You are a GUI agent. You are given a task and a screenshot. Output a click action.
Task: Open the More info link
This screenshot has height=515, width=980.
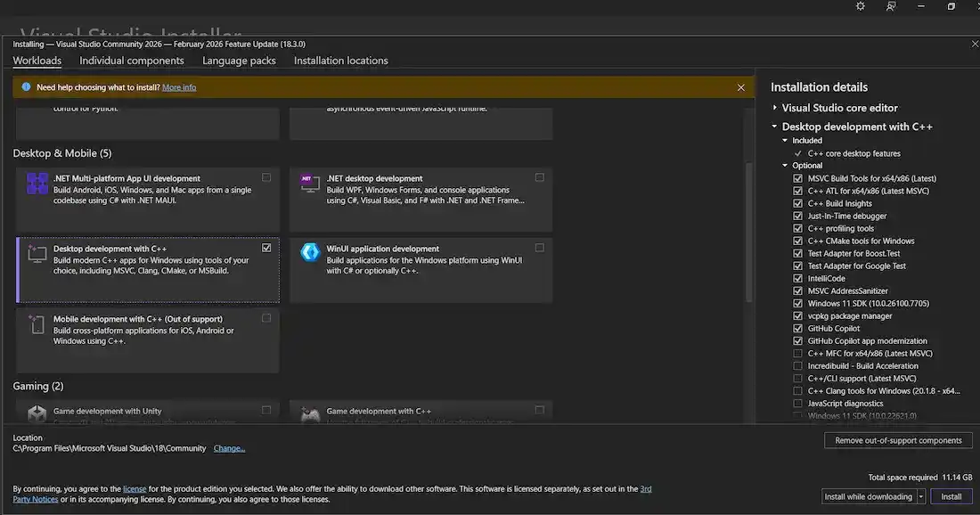(179, 87)
